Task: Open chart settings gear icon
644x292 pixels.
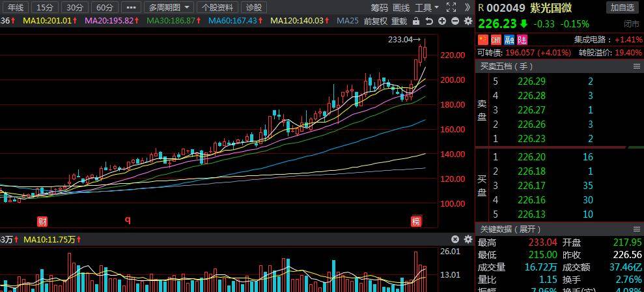Action: point(468,22)
